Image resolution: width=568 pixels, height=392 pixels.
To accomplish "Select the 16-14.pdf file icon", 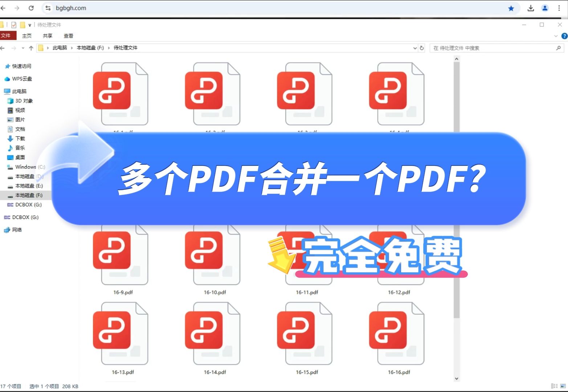I will (x=213, y=333).
